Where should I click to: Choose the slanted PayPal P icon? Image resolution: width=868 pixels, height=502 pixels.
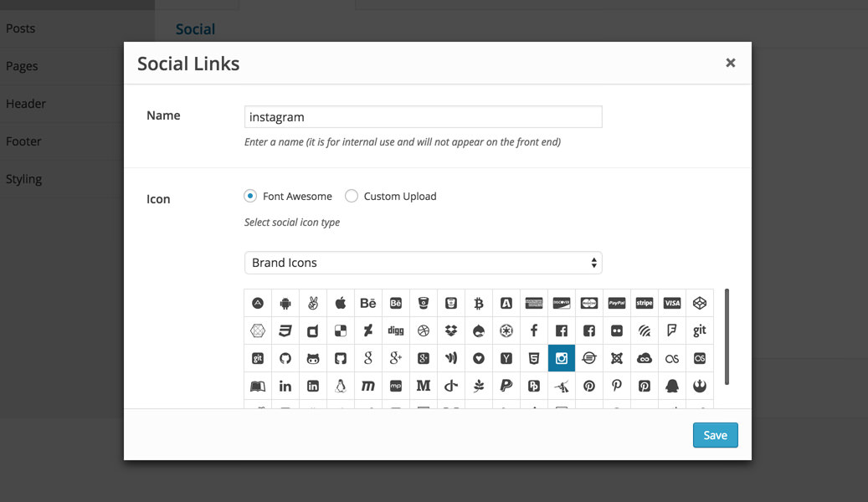506,386
